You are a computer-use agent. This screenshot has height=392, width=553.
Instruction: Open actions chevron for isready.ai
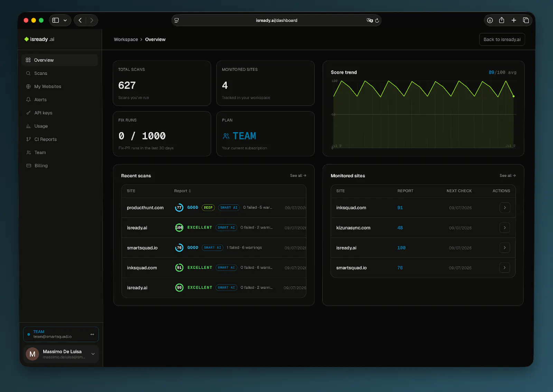click(505, 248)
